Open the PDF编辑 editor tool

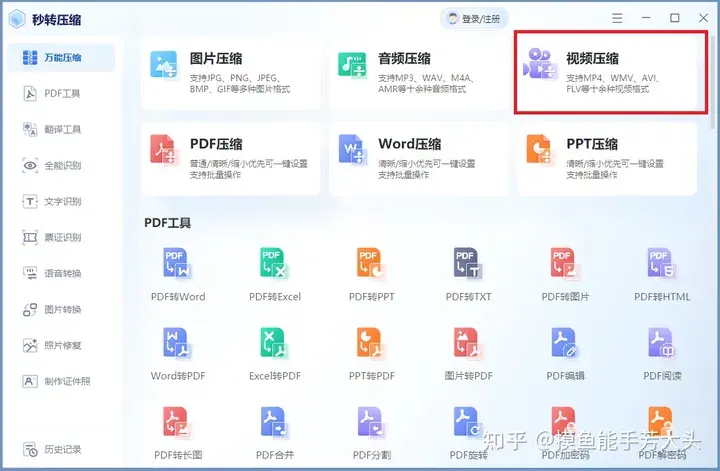565,354
